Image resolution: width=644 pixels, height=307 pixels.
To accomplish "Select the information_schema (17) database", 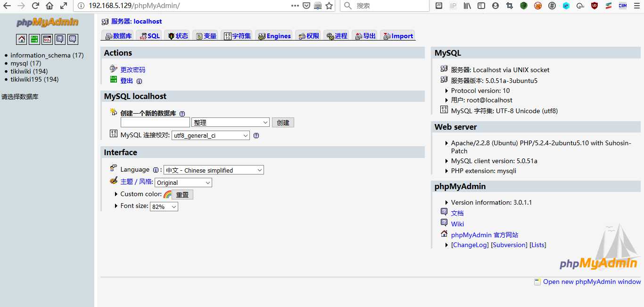I will point(47,55).
